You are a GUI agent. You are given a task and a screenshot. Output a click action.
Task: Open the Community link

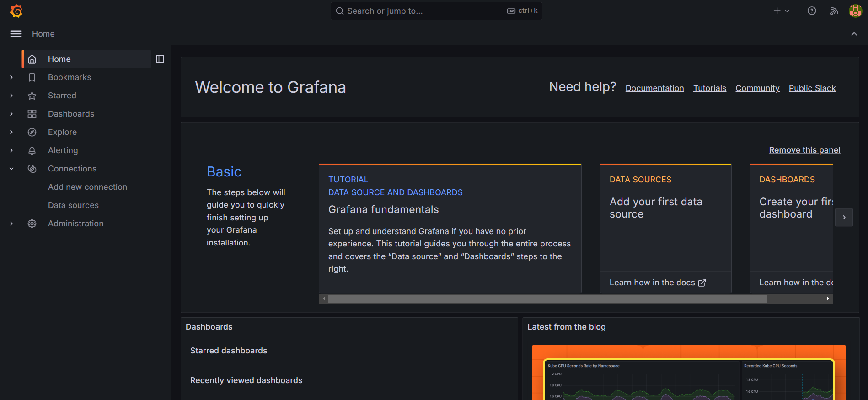(757, 88)
